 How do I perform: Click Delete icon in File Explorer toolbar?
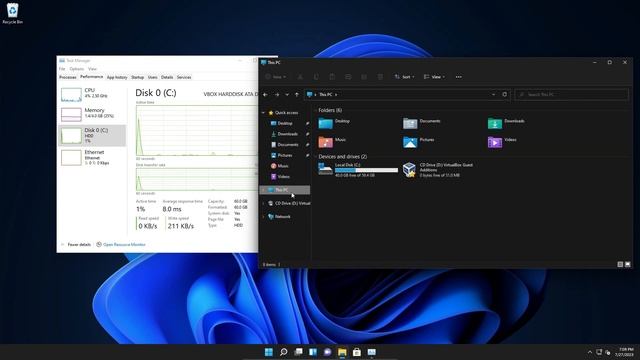380,77
